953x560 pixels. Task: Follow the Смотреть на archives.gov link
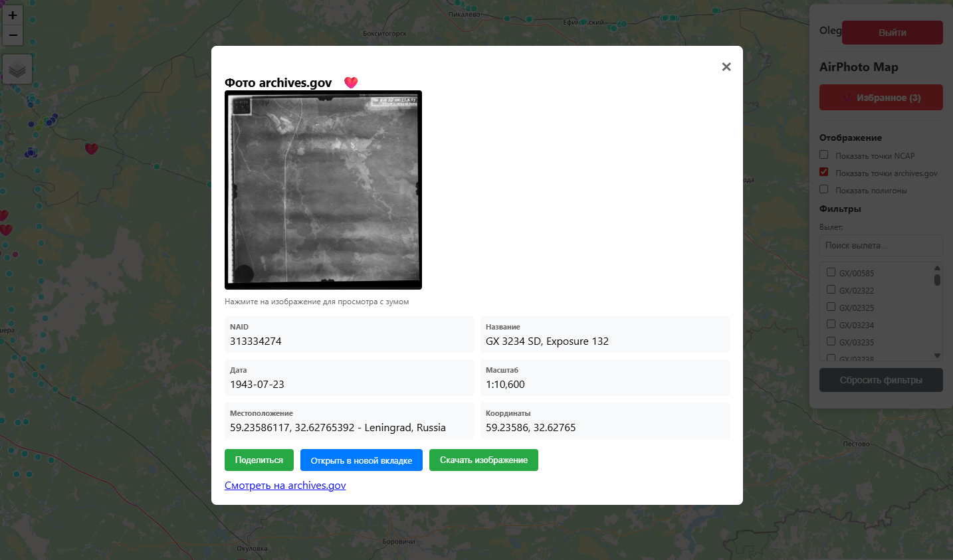285,486
